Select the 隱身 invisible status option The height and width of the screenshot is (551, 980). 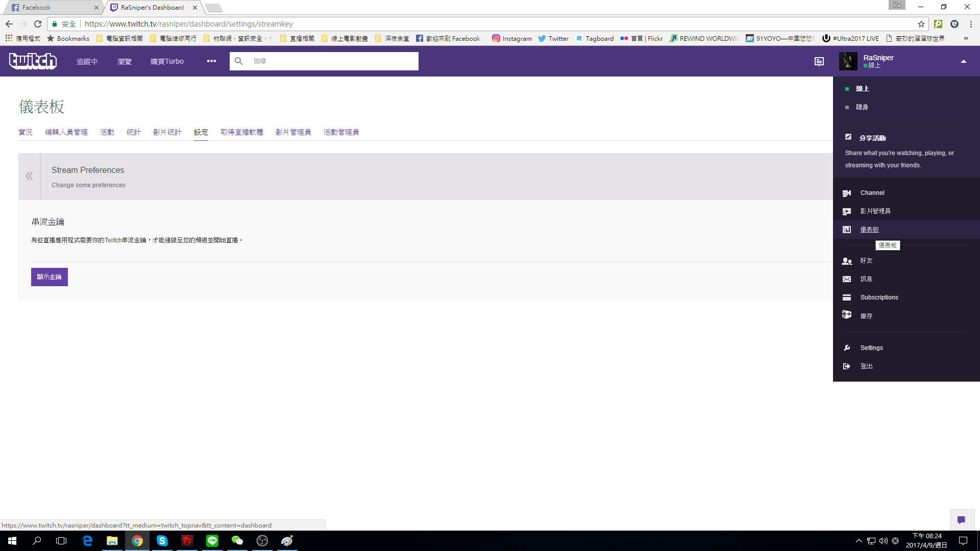(x=862, y=107)
